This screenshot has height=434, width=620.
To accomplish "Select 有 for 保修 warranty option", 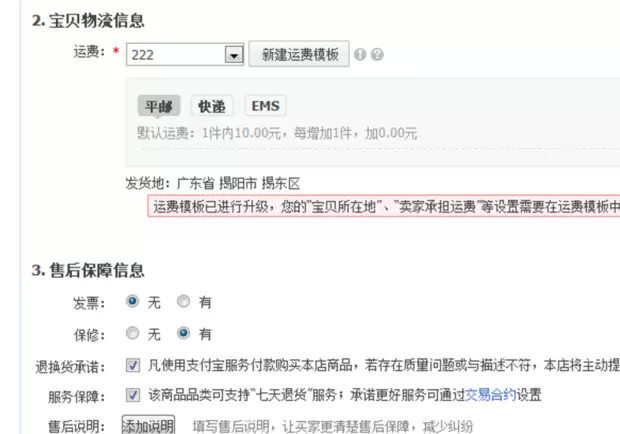I will tap(183, 333).
